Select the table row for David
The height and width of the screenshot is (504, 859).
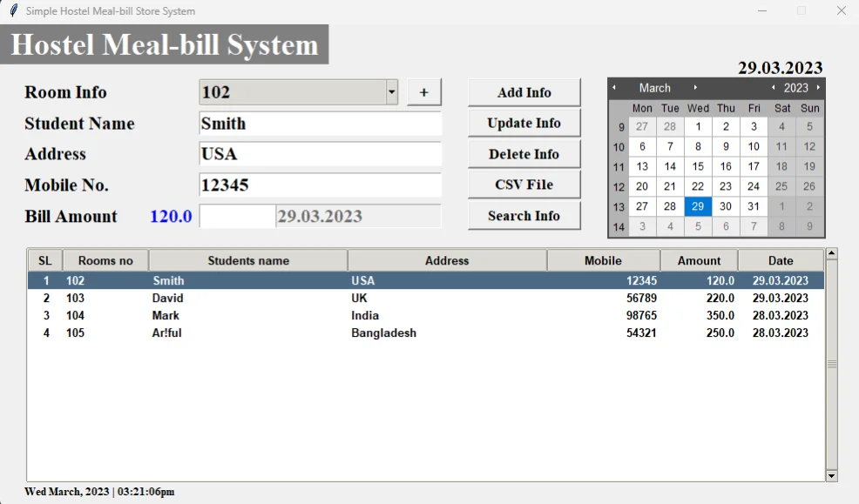tap(426, 299)
